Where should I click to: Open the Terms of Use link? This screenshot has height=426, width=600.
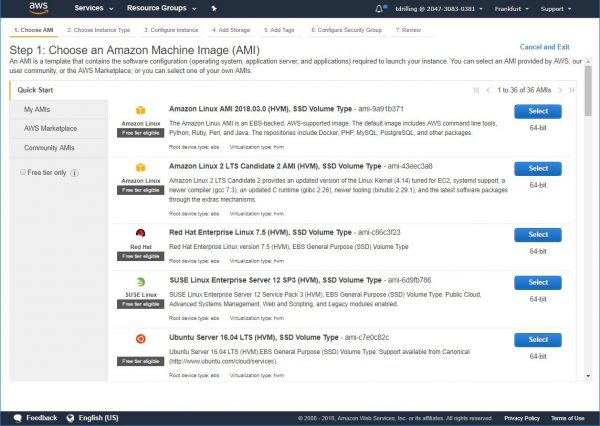click(567, 418)
